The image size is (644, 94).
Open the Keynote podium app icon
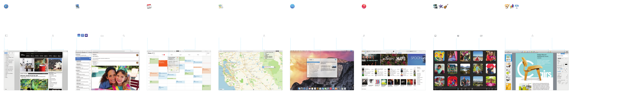pyautogui.click(x=517, y=7)
